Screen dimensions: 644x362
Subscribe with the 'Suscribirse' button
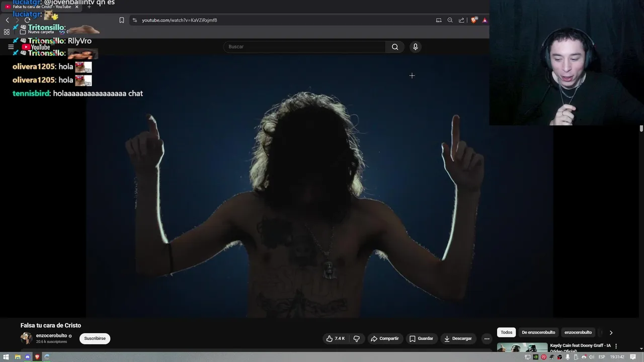pyautogui.click(x=95, y=338)
